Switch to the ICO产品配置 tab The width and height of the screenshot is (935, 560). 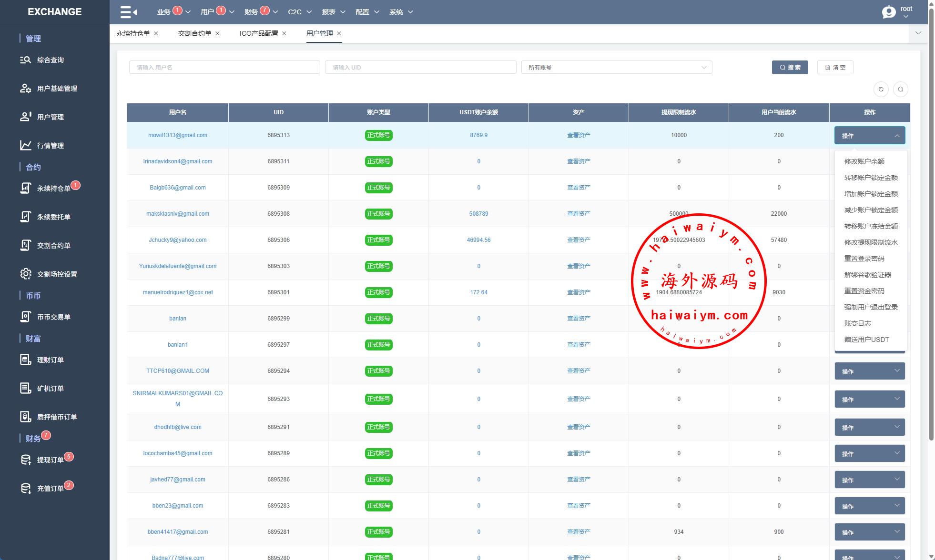click(x=258, y=33)
